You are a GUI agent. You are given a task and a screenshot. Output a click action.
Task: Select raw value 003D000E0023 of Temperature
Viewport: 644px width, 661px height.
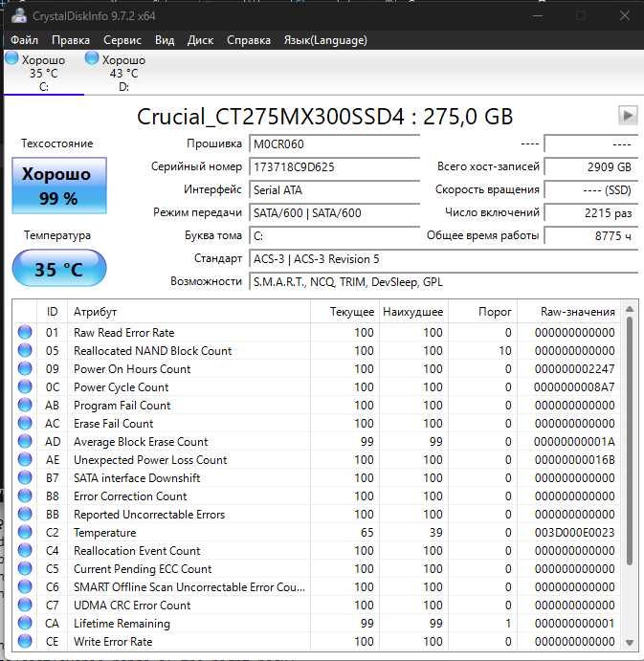pyautogui.click(x=574, y=533)
